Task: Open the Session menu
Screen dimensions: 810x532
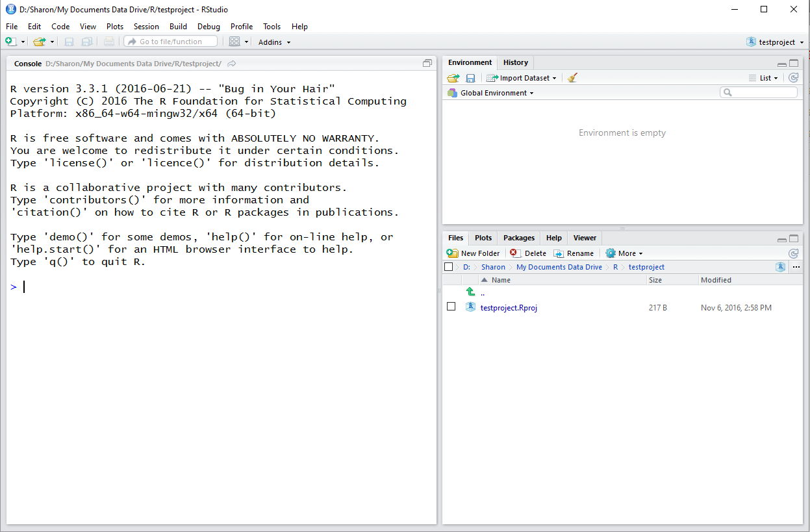Action: coord(146,27)
